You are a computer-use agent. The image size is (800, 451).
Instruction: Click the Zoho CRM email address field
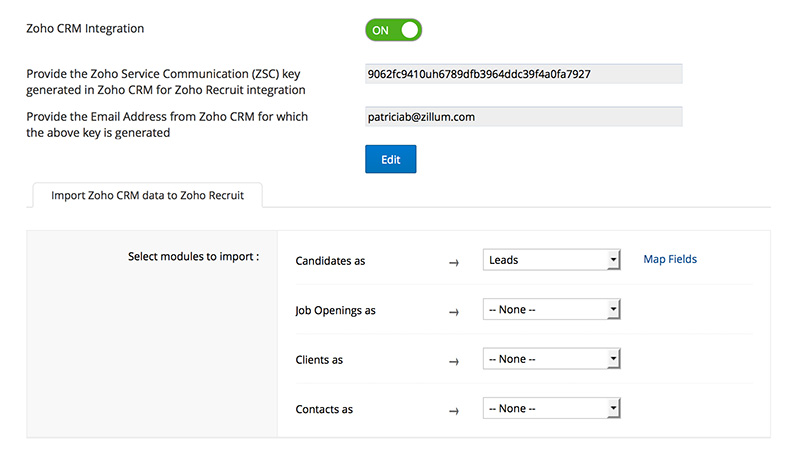524,117
